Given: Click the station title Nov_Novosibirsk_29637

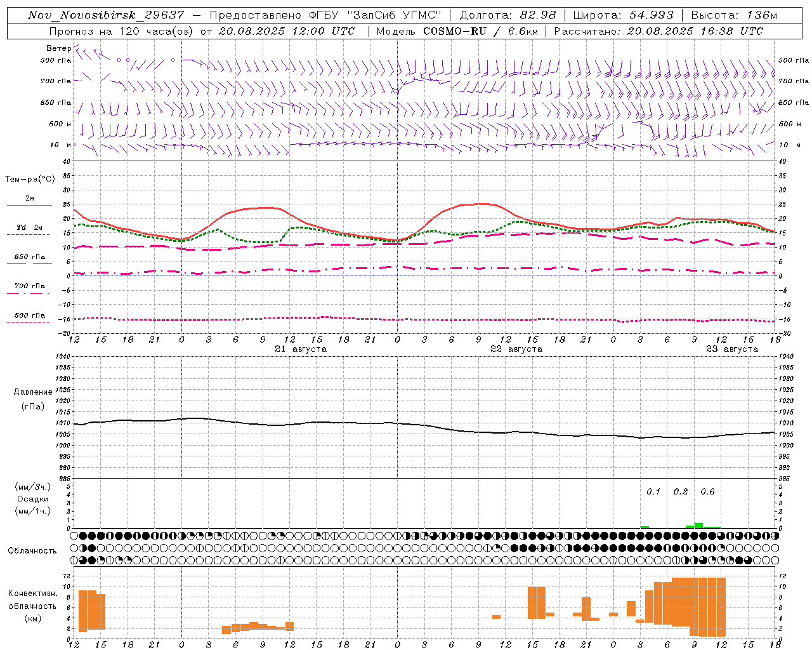Looking at the screenshot, I should 106,15.
